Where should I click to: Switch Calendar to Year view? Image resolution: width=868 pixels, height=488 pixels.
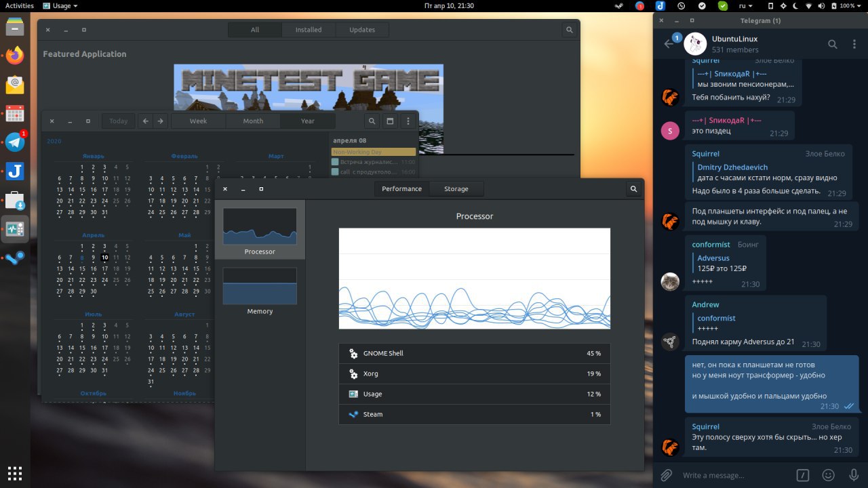[x=308, y=121]
